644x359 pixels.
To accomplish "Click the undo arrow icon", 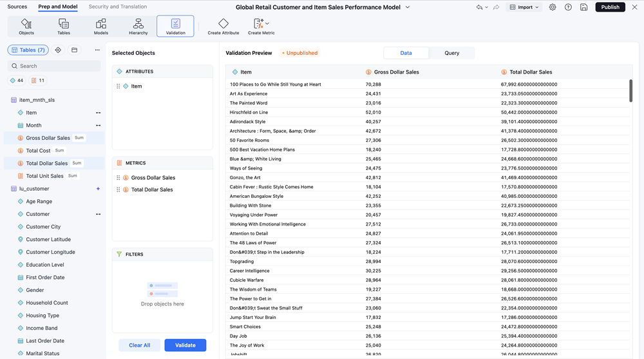I will [x=480, y=7].
